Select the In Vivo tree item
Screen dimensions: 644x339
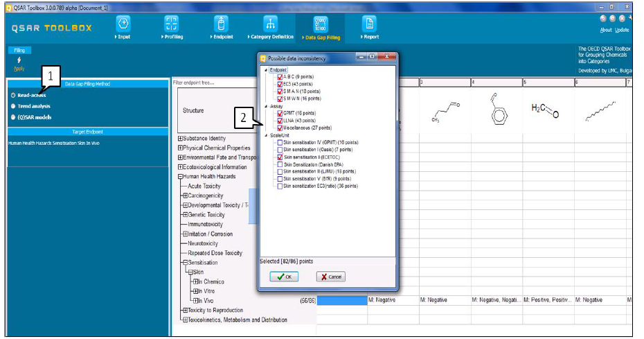pos(206,301)
